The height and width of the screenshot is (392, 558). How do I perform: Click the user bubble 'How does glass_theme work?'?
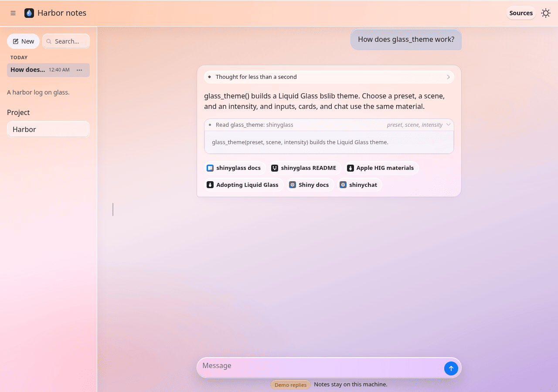click(x=406, y=40)
